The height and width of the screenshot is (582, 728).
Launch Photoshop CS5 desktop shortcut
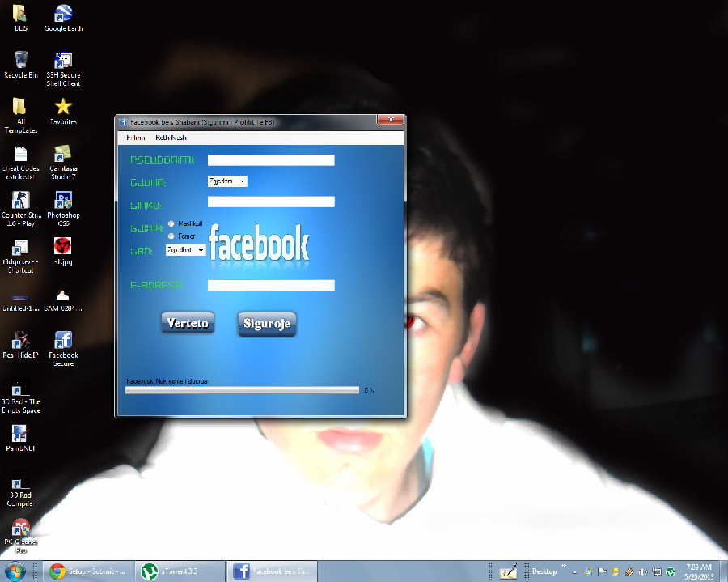coord(63,209)
